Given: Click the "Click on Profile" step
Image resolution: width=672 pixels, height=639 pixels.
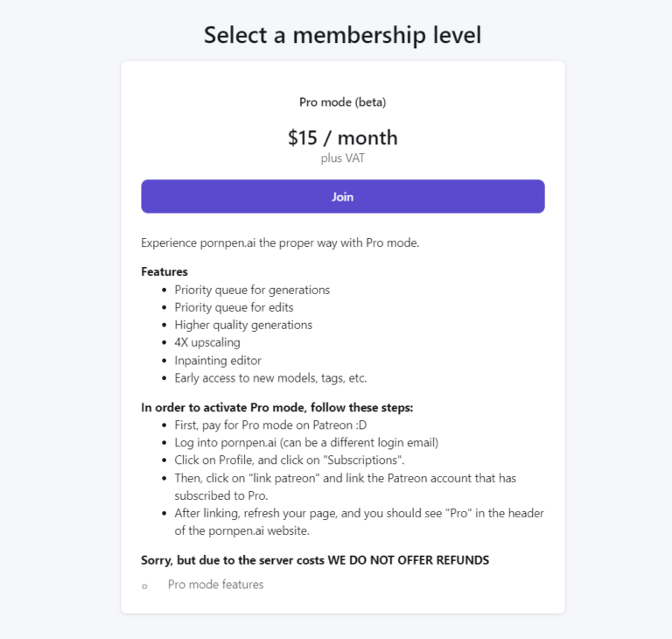Looking at the screenshot, I should click(x=289, y=460).
